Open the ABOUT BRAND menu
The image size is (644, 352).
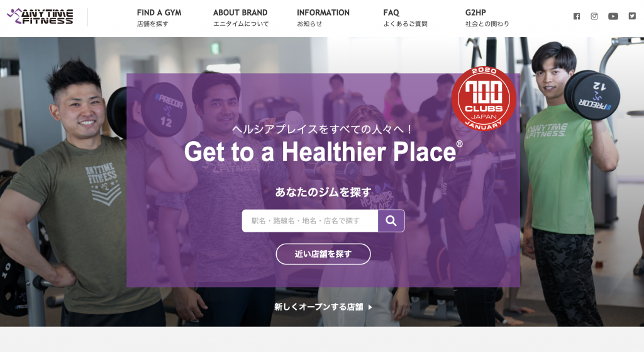pos(241,18)
